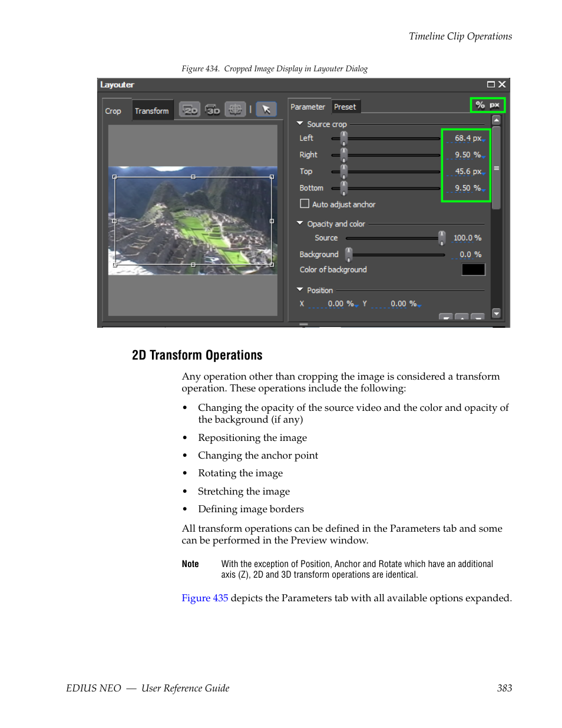Open unit dropdown arrow beside Position Y
The width and height of the screenshot is (562, 728).
pyautogui.click(x=419, y=306)
